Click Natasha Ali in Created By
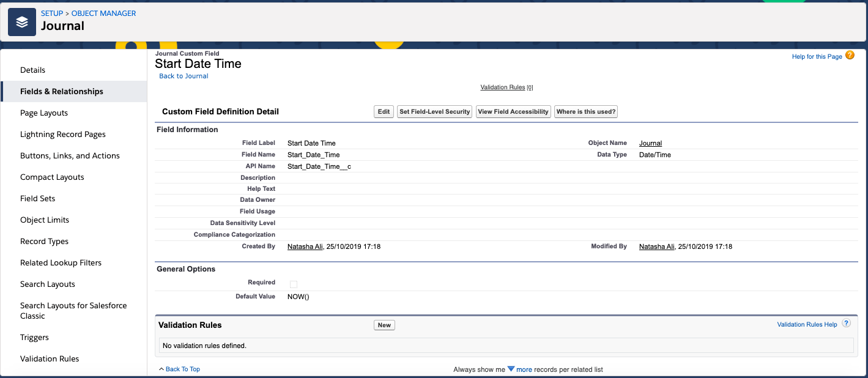This screenshot has width=868, height=378. (305, 246)
